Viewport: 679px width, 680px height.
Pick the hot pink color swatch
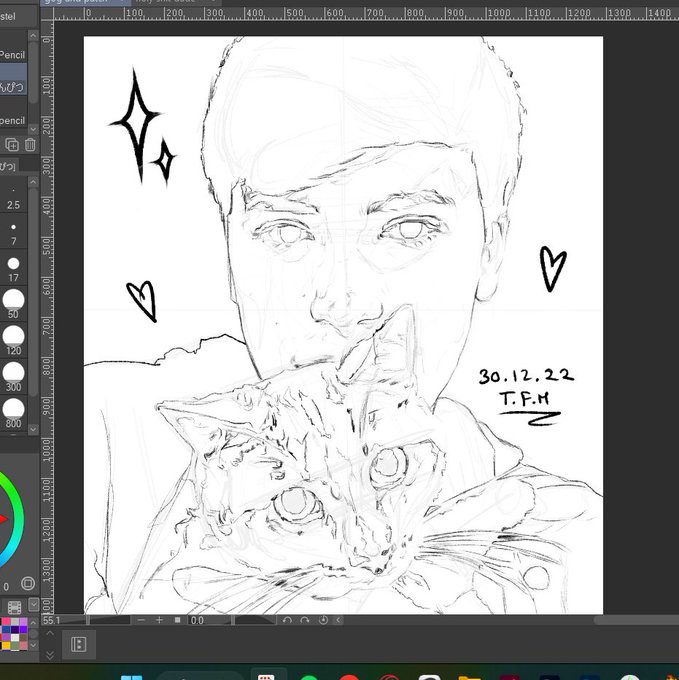(x=6, y=621)
